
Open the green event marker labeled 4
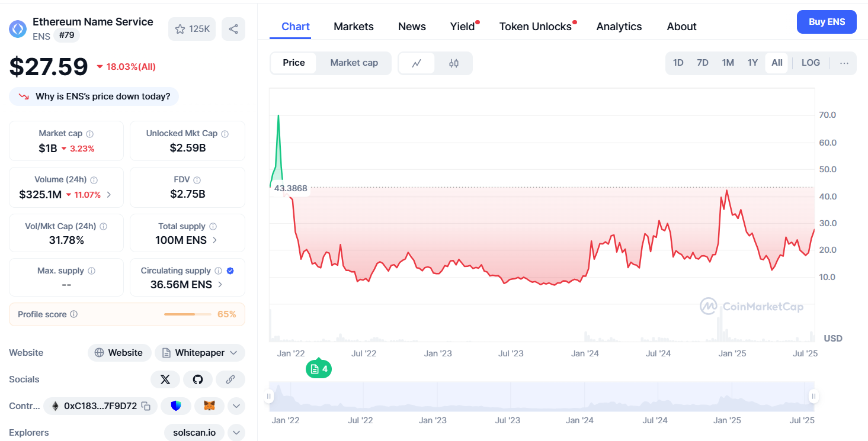click(318, 369)
